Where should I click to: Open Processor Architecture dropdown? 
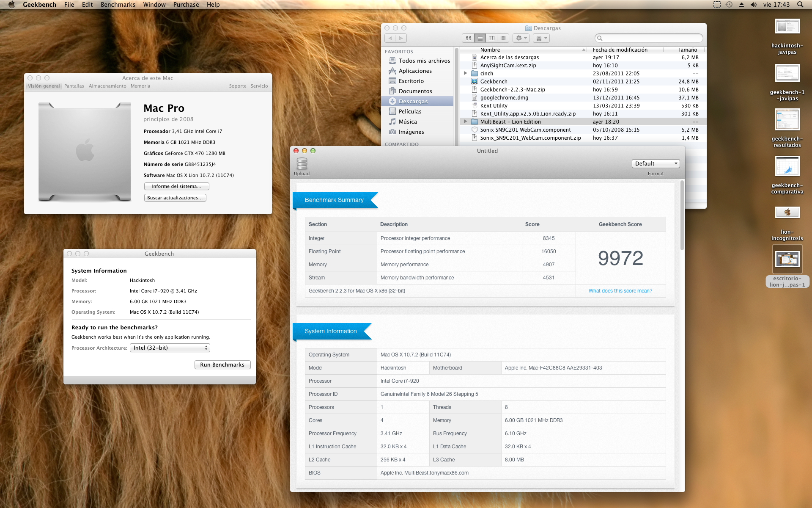170,348
